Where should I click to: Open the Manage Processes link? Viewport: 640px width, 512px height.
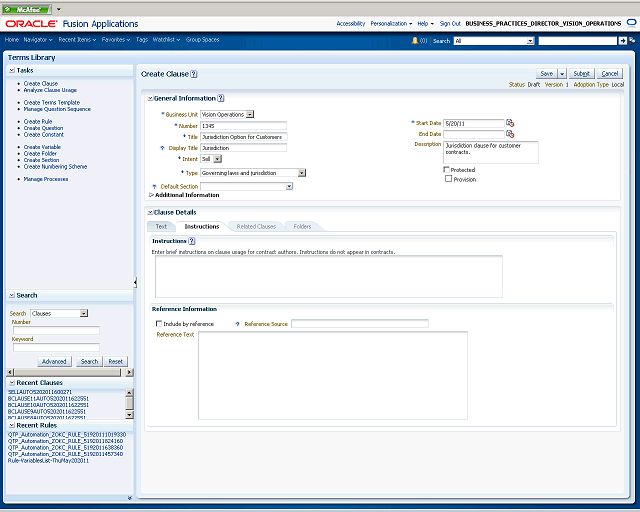46,179
